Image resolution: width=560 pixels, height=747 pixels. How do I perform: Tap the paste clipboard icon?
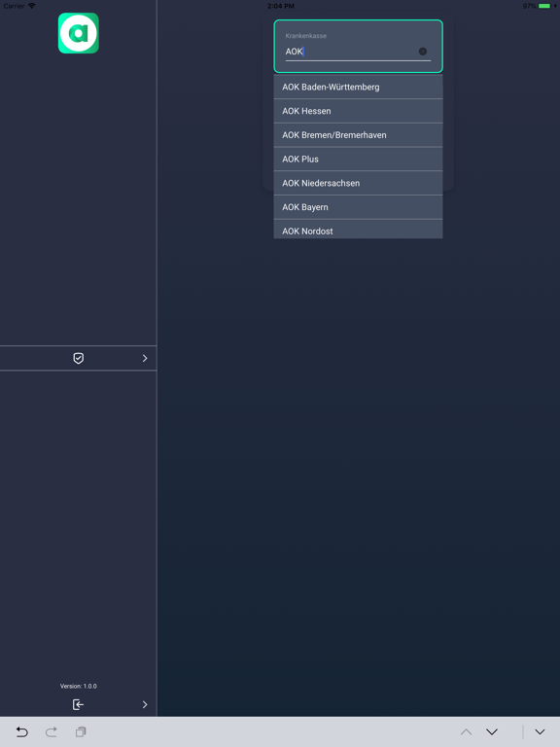point(81,731)
